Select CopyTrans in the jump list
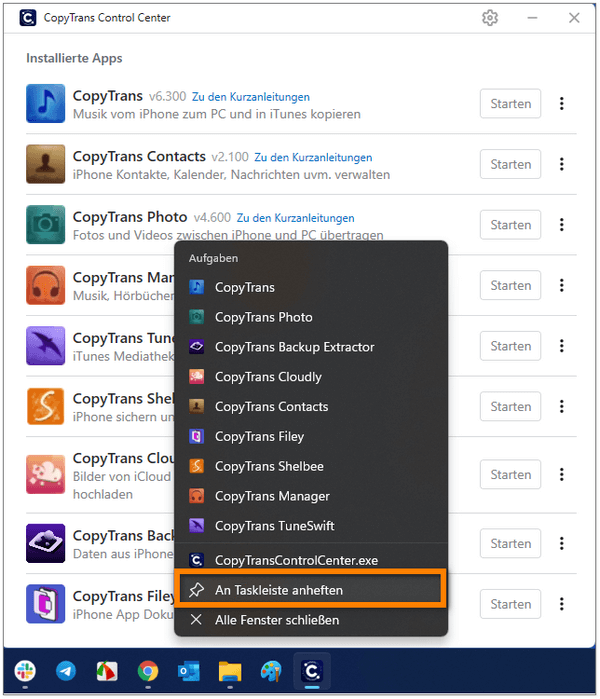This screenshot has height=699, width=600. (311, 287)
